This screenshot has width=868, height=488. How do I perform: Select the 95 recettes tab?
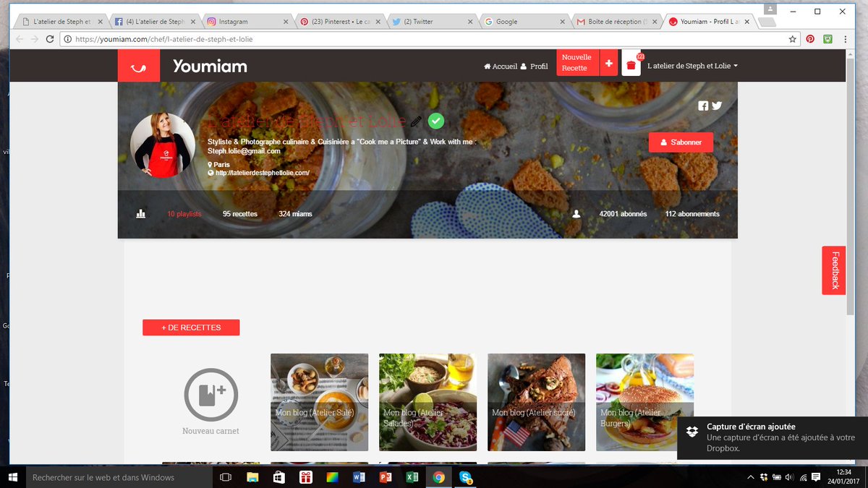(240, 214)
